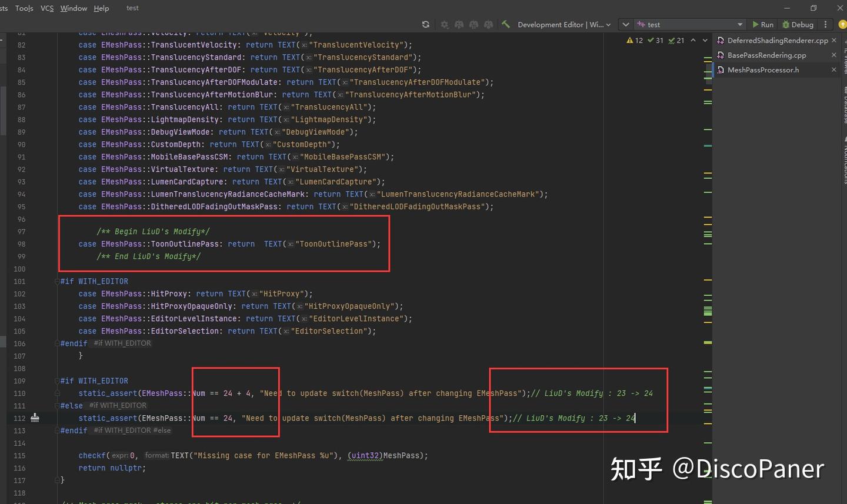Start debugging with the Debug button
Image resolution: width=847 pixels, height=504 pixels.
pos(798,24)
